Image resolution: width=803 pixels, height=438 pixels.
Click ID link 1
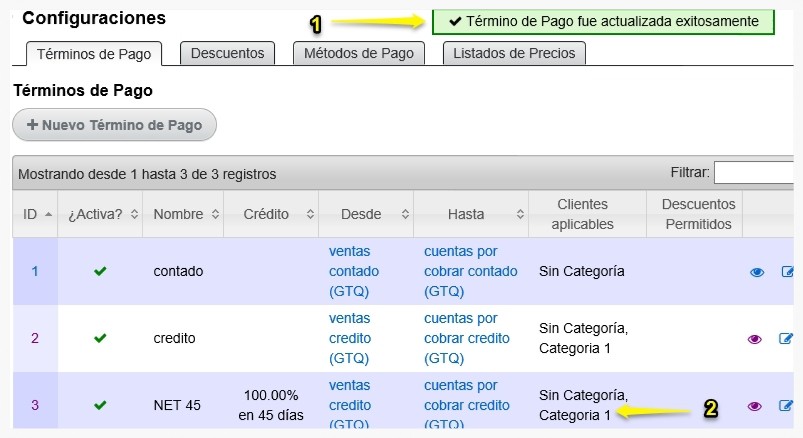[35, 271]
